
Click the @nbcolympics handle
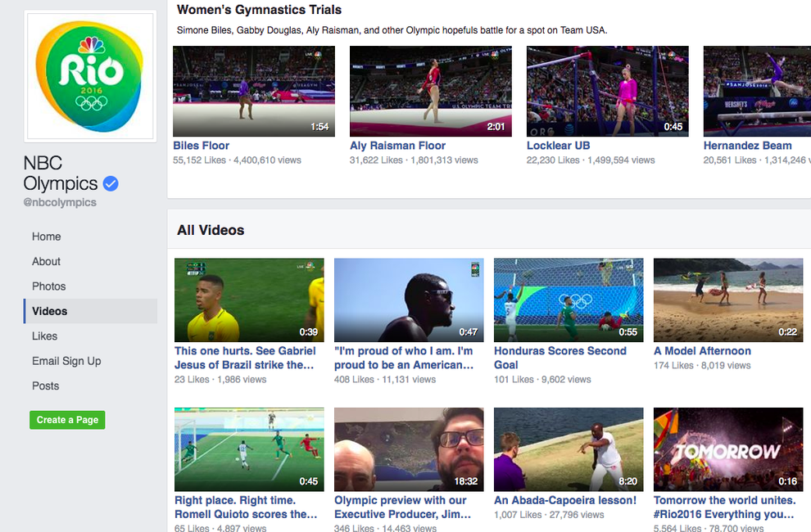coord(60,202)
